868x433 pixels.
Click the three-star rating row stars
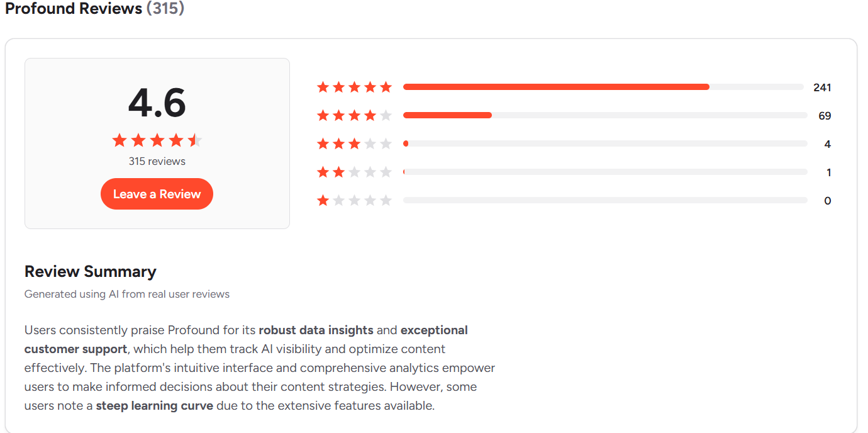[354, 144]
